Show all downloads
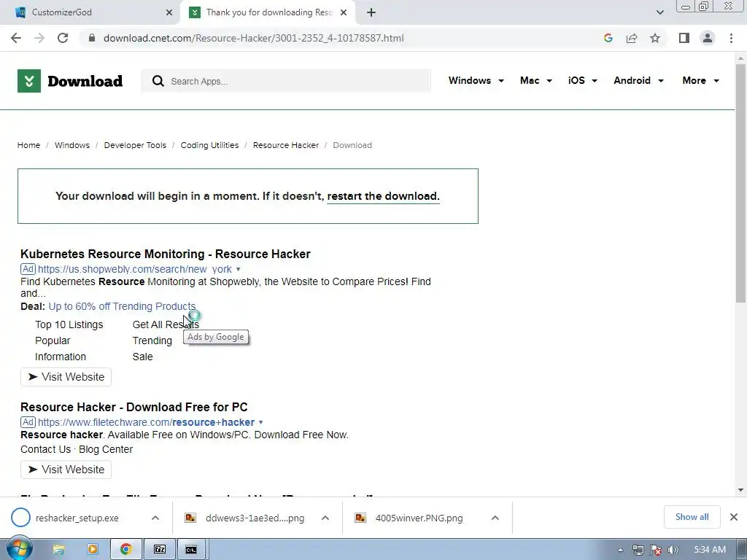Viewport: 747px width, 560px height. (x=692, y=517)
